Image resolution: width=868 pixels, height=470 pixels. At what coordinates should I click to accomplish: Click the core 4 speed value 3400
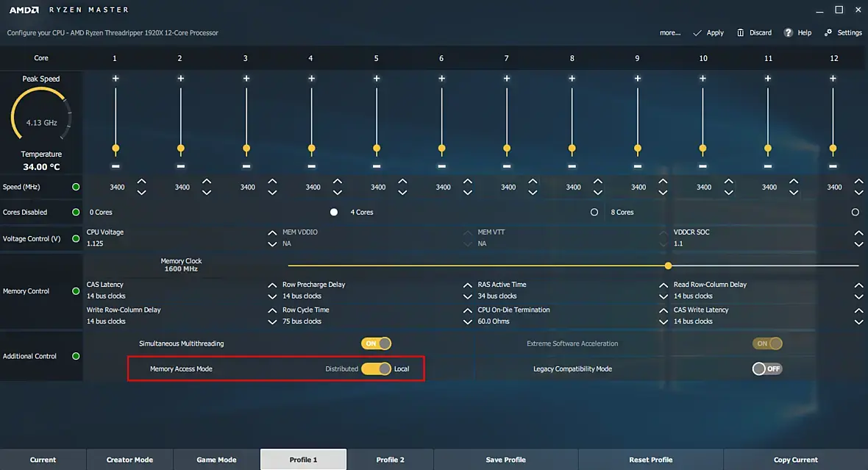[x=313, y=187]
